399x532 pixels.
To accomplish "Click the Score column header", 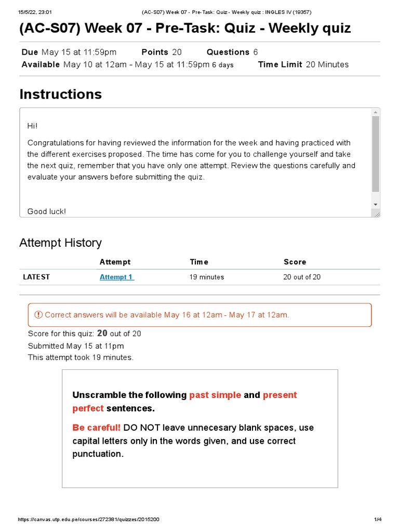I will (295, 262).
